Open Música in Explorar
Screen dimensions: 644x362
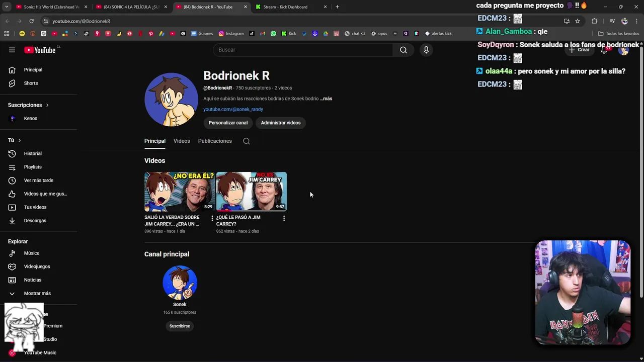(x=32, y=253)
